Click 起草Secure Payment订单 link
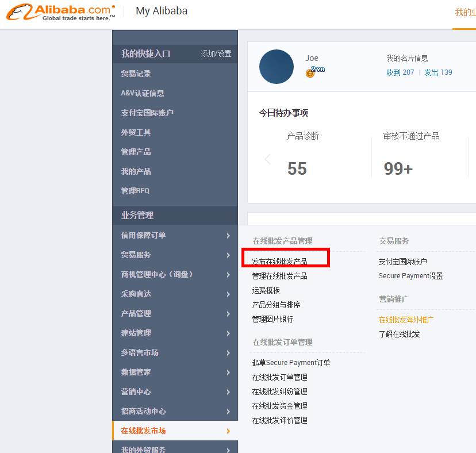 [x=291, y=363]
